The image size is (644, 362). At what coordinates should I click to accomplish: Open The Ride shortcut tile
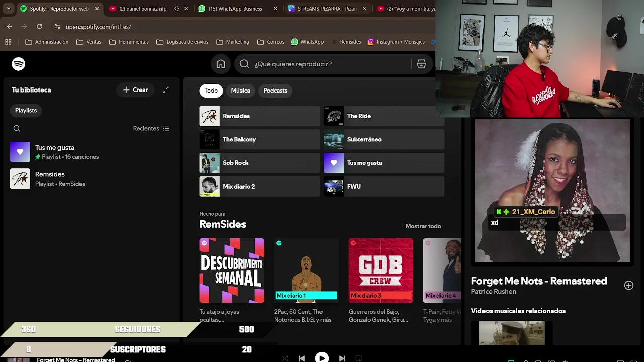point(383,116)
